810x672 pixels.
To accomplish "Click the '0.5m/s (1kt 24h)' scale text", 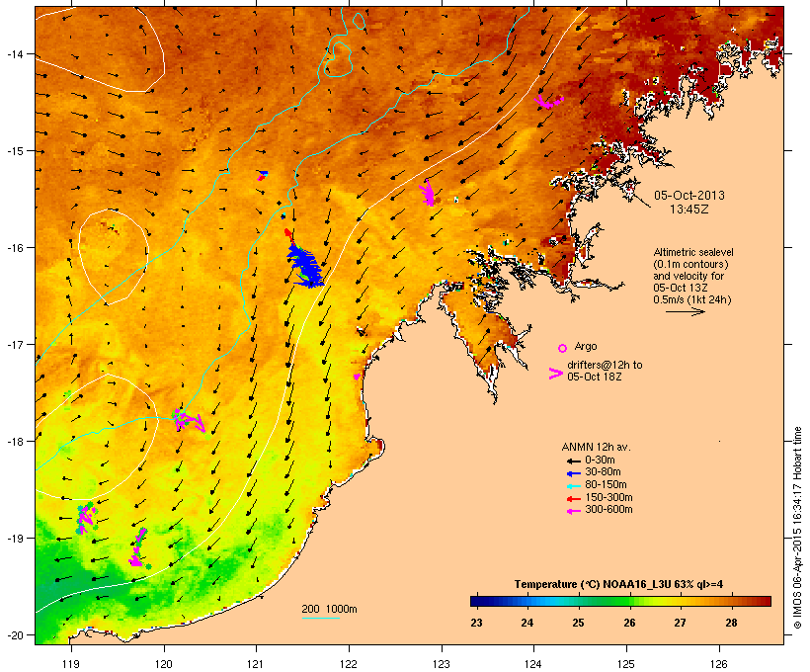I will [x=692, y=299].
